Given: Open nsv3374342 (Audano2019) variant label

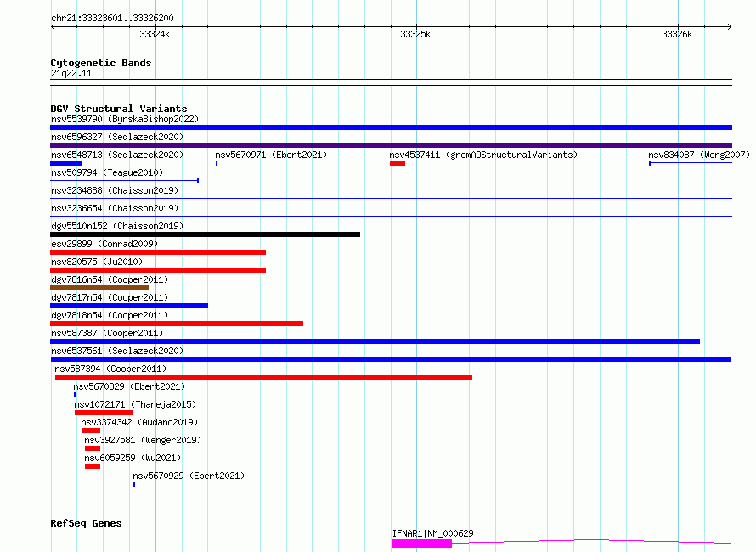Looking at the screenshot, I should [x=139, y=422].
